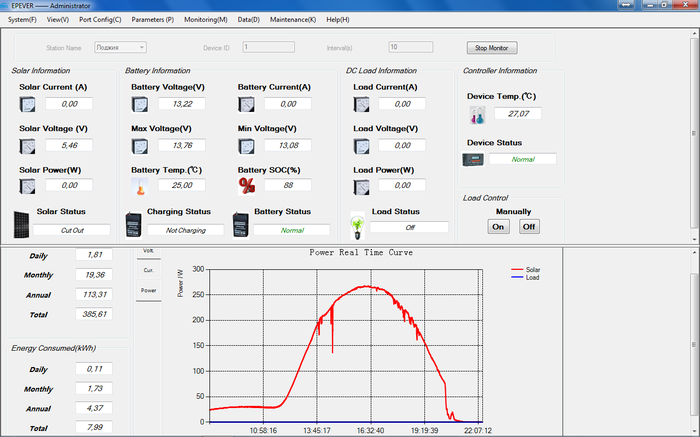Screen dimensions: 700x437
Task: Click the Battery SOC percent icon
Action: tap(247, 185)
